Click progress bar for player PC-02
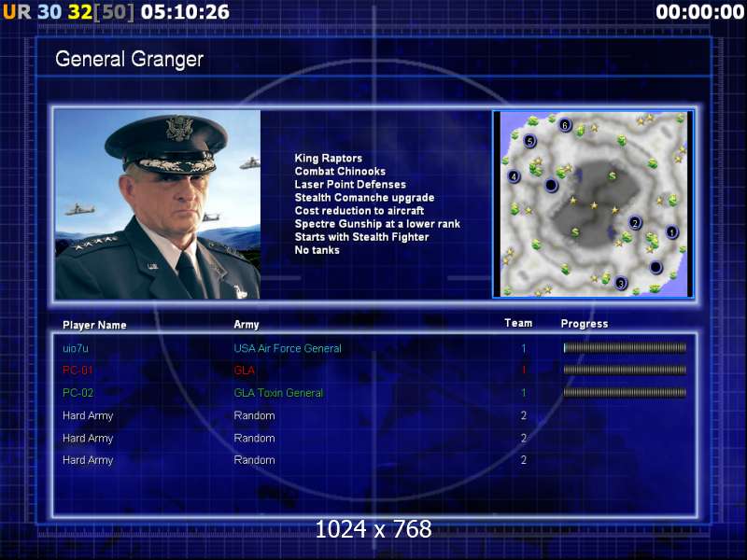747x560 pixels. (x=625, y=392)
